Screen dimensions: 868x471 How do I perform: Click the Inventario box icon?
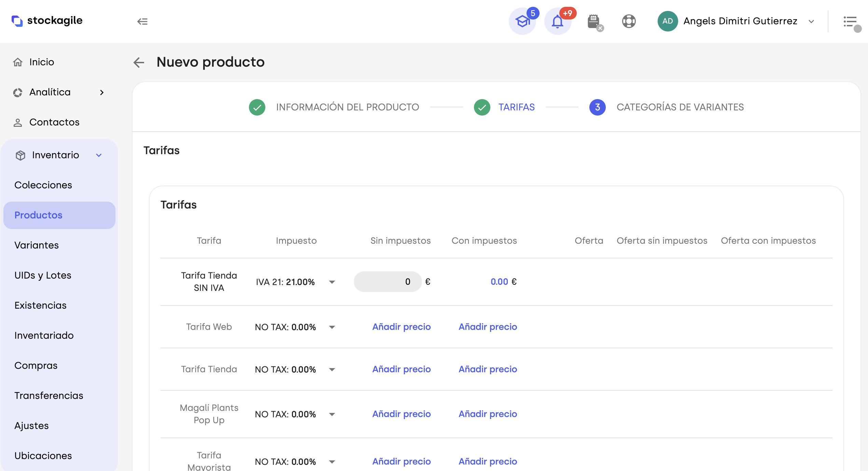[20, 155]
